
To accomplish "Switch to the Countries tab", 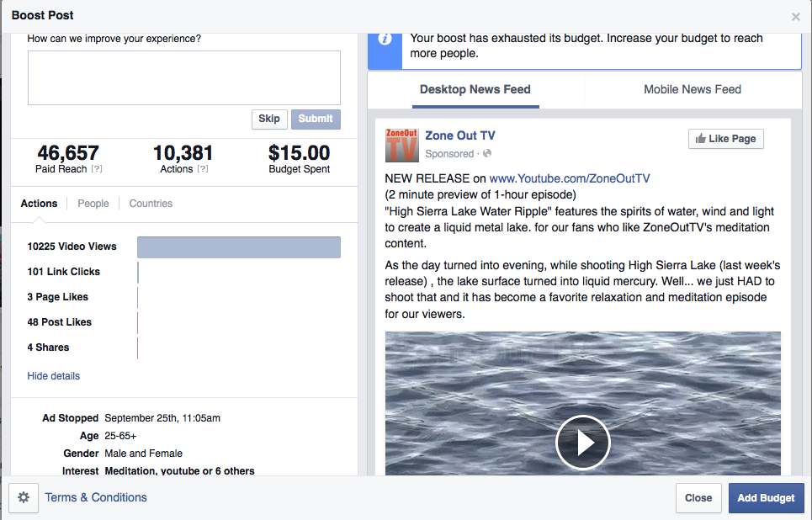I will click(x=151, y=204).
